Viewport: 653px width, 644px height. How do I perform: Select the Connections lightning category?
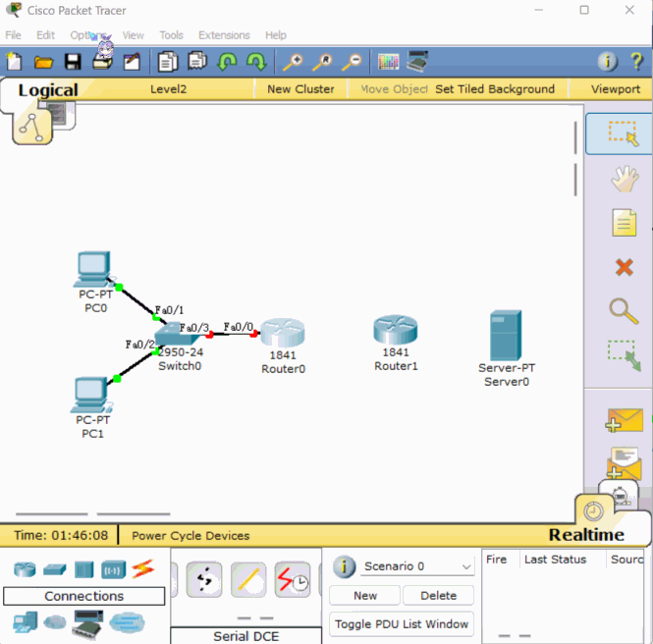point(142,568)
